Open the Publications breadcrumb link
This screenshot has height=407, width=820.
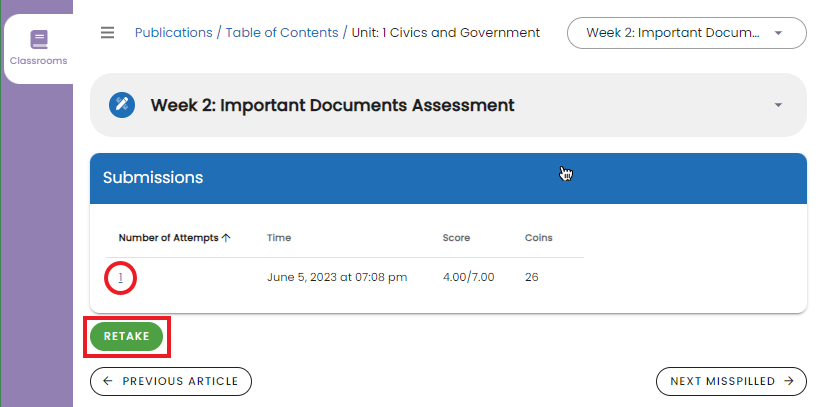pos(173,33)
